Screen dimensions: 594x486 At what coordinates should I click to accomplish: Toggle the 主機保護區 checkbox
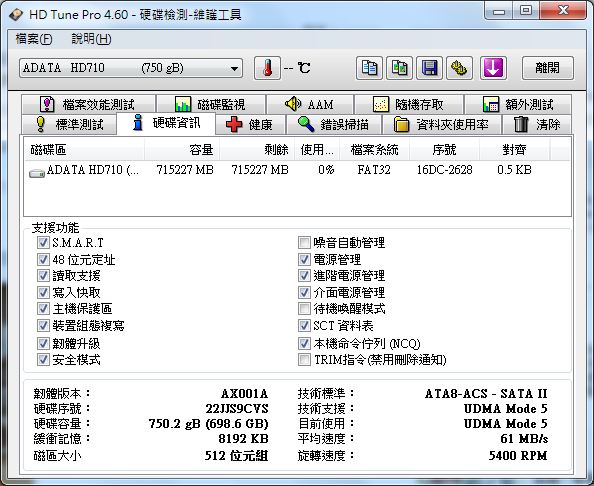click(x=43, y=308)
